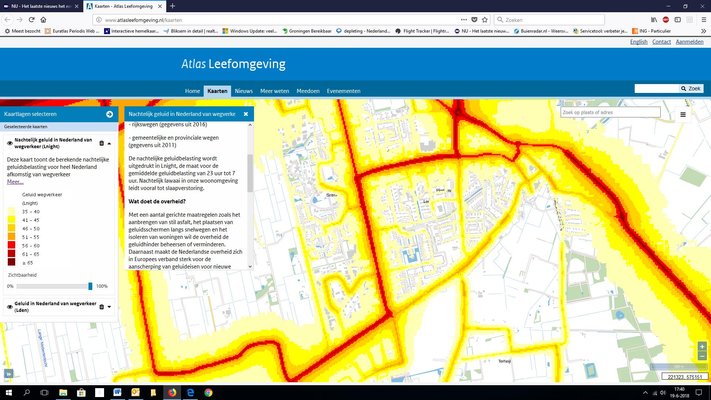Select the Kaarten tab
The image size is (711, 400).
[217, 91]
